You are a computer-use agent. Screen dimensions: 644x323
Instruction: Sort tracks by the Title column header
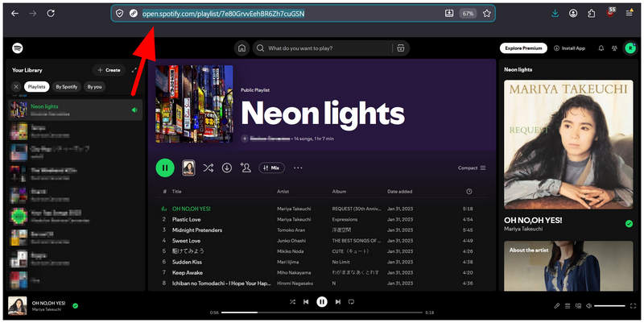pyautogui.click(x=176, y=192)
